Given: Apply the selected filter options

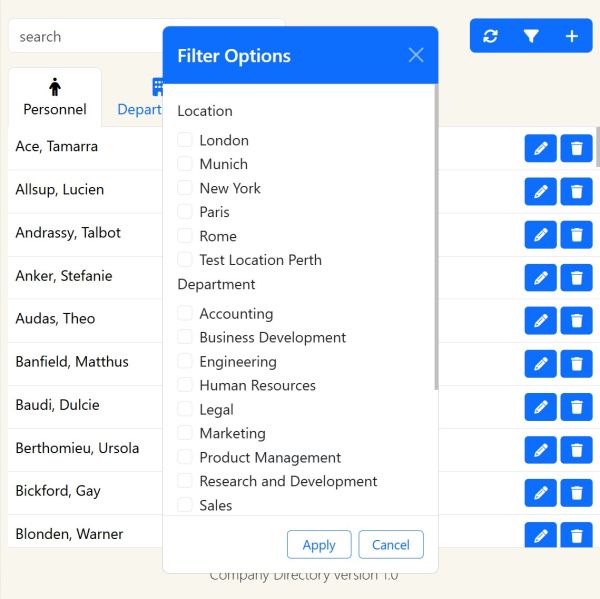Looking at the screenshot, I should pyautogui.click(x=319, y=544).
